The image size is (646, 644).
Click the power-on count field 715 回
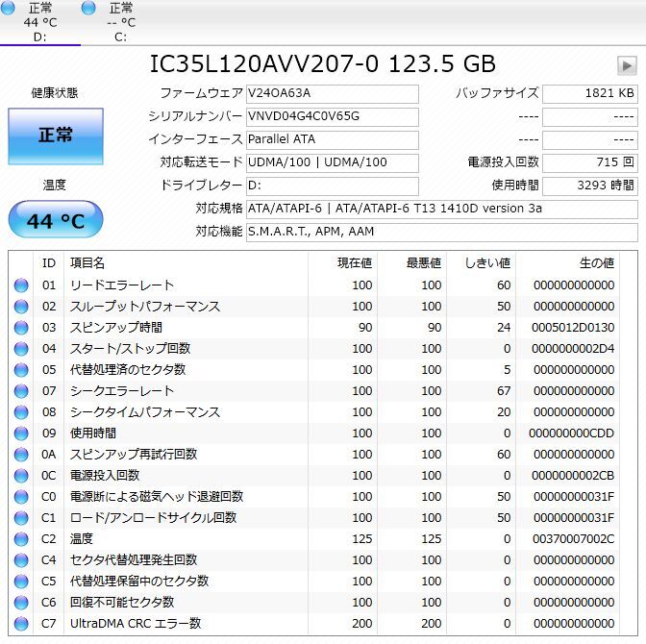[590, 163]
